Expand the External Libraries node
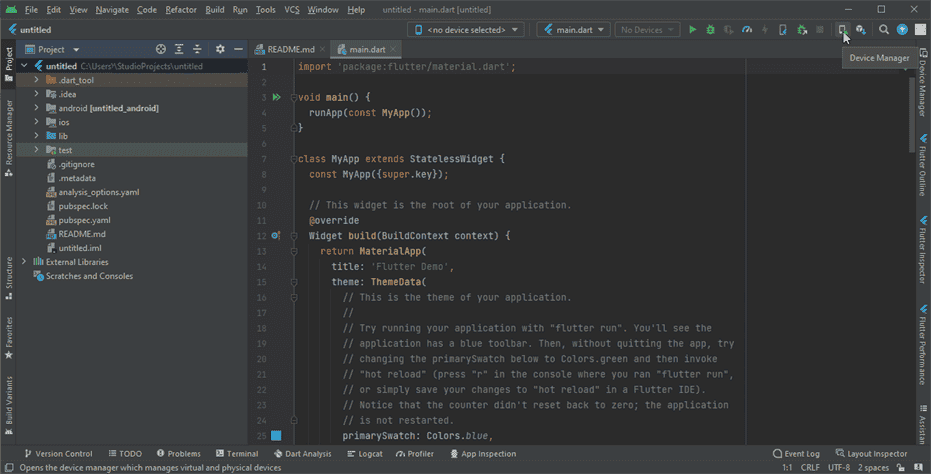 [24, 262]
